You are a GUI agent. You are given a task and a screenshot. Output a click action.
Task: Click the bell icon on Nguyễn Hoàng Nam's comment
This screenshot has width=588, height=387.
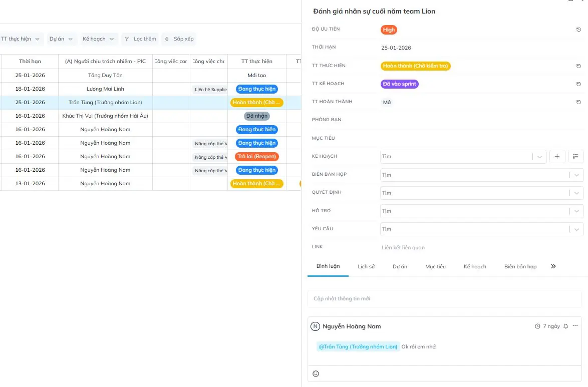(565, 326)
